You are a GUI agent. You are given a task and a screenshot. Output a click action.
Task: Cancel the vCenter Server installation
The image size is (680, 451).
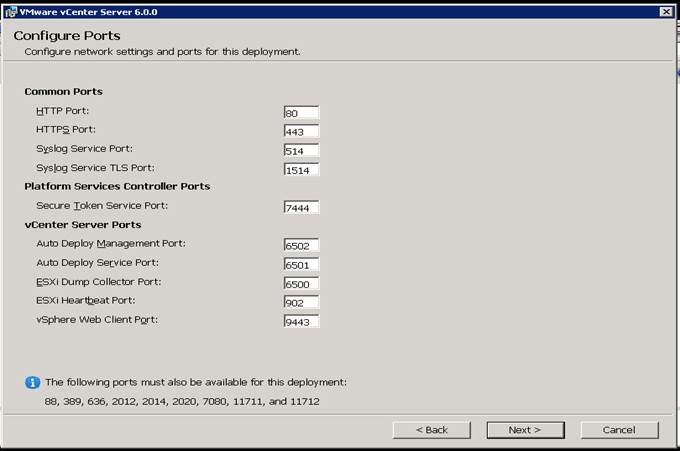point(619,430)
